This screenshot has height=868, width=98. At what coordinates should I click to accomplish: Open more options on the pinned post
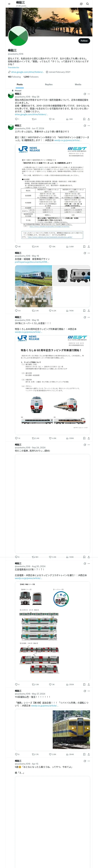89,94
